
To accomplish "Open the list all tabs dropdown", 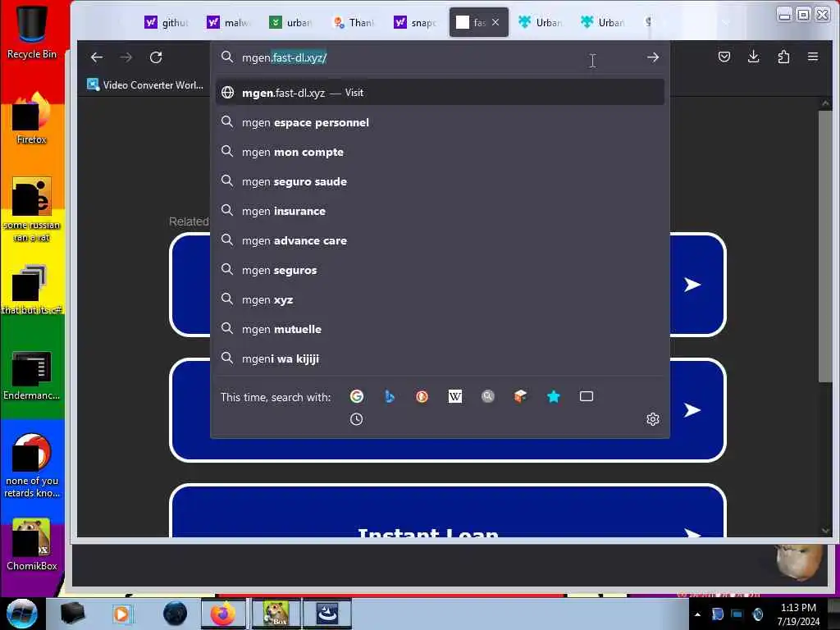I will pyautogui.click(x=726, y=22).
